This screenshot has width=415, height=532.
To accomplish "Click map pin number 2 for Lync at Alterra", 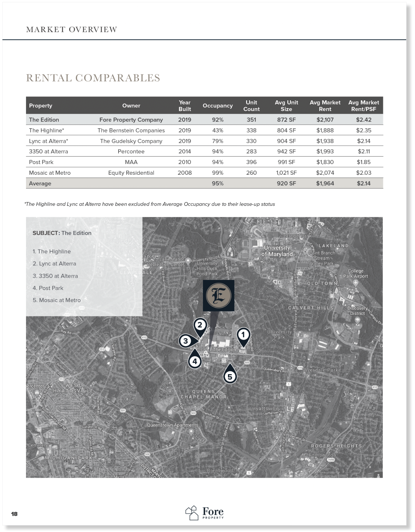I will 200,327.
